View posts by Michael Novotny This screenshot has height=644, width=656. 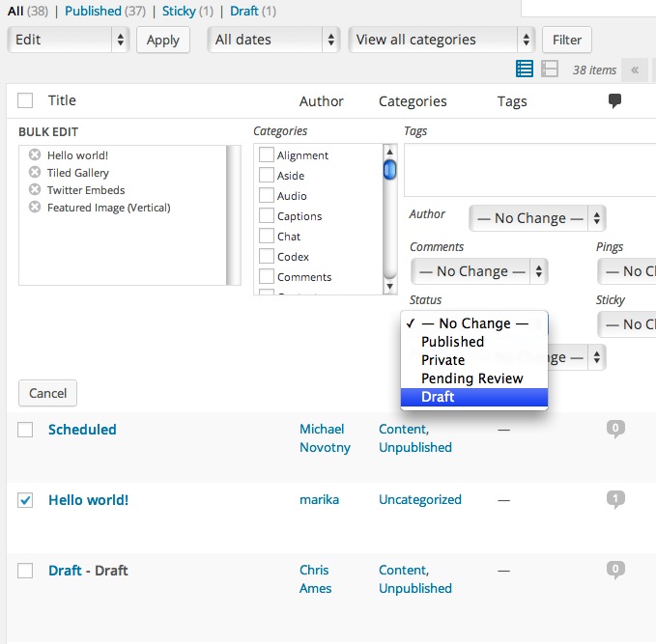click(325, 438)
